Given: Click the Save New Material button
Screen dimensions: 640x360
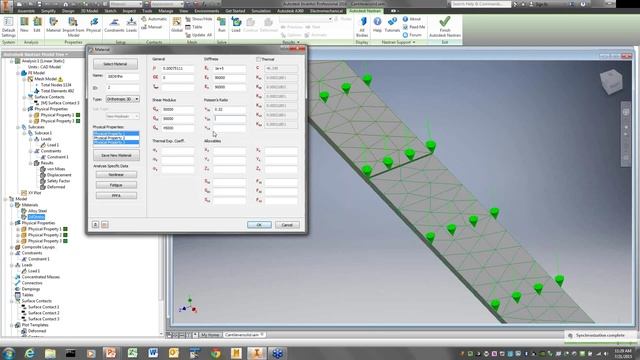Looking at the screenshot, I should pos(116,156).
